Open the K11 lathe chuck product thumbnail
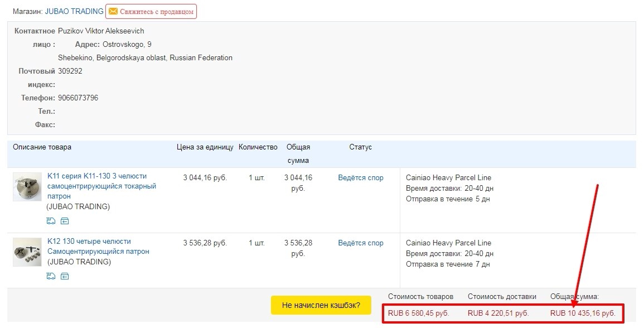 click(x=27, y=187)
